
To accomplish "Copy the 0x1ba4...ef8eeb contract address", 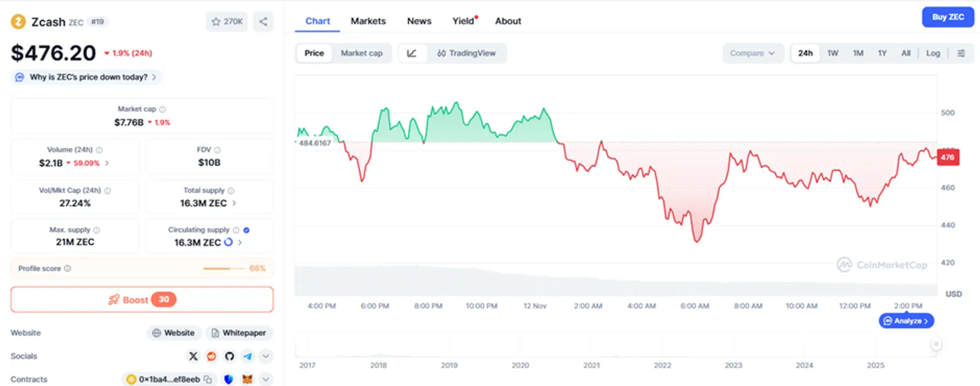I will pyautogui.click(x=208, y=379).
